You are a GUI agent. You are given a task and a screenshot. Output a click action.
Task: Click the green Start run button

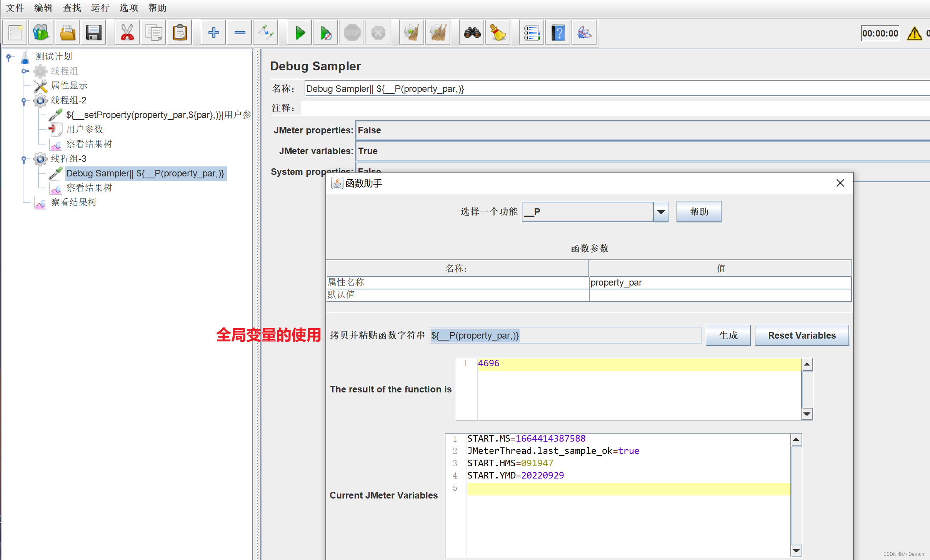point(300,33)
